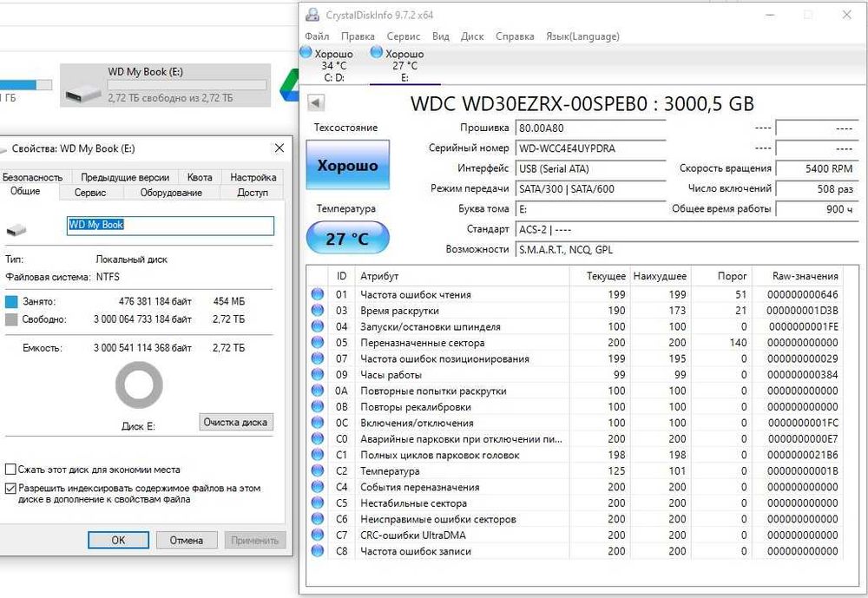Image resolution: width=868 pixels, height=598 pixels.
Task: Disable file content indexing checkbox
Action: pos(10,489)
